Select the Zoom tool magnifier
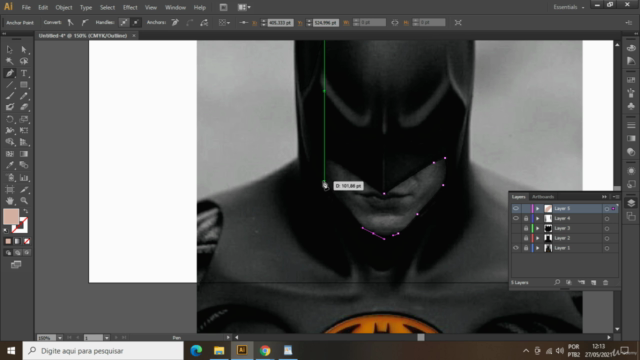The width and height of the screenshot is (640, 360). pyautogui.click(x=24, y=201)
